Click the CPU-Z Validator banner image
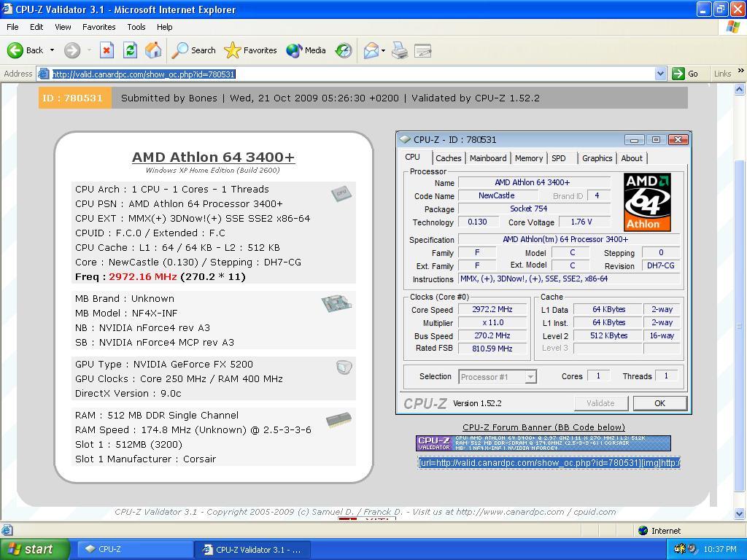The height and width of the screenshot is (560, 747). point(543,443)
